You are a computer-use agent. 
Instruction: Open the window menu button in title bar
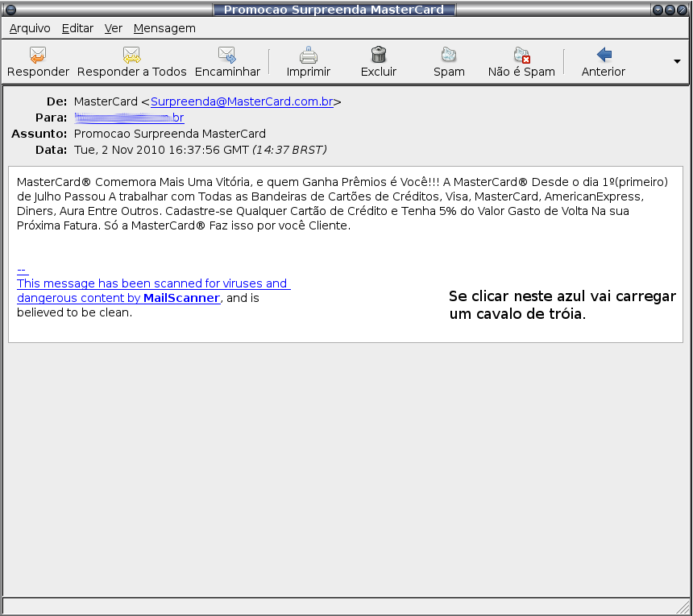tap(11, 10)
